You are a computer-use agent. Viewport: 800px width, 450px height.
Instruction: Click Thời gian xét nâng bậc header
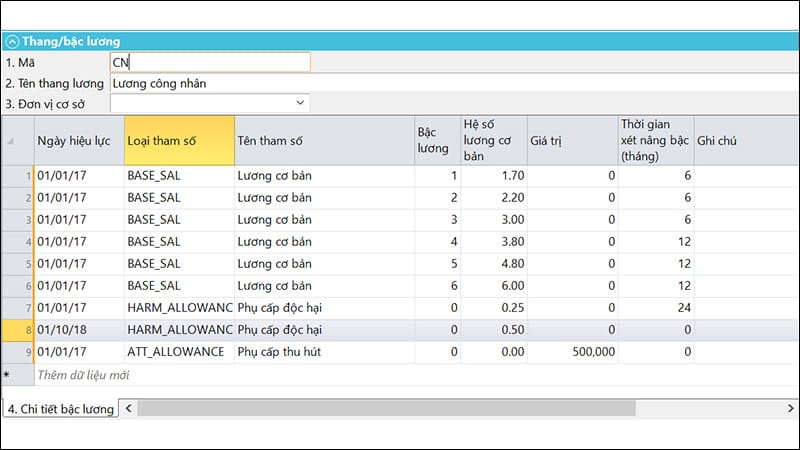point(656,140)
